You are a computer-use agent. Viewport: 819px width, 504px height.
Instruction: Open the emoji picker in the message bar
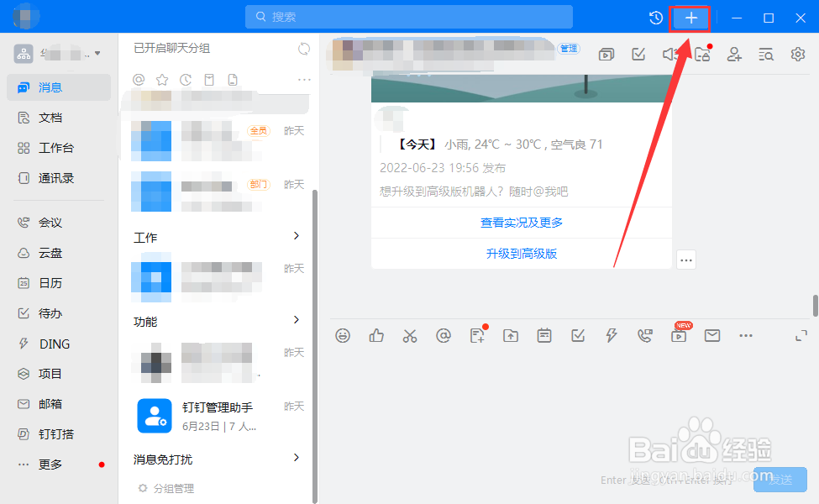coord(343,335)
